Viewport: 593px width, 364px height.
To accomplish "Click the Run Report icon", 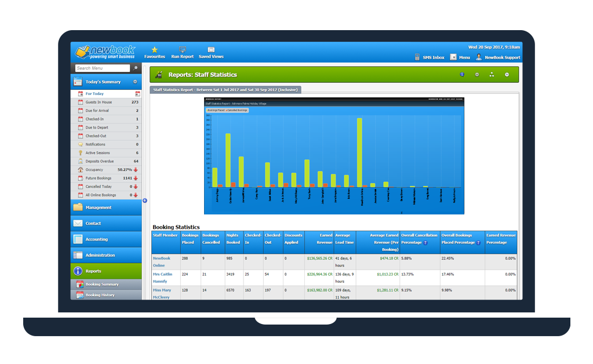I will tap(182, 53).
